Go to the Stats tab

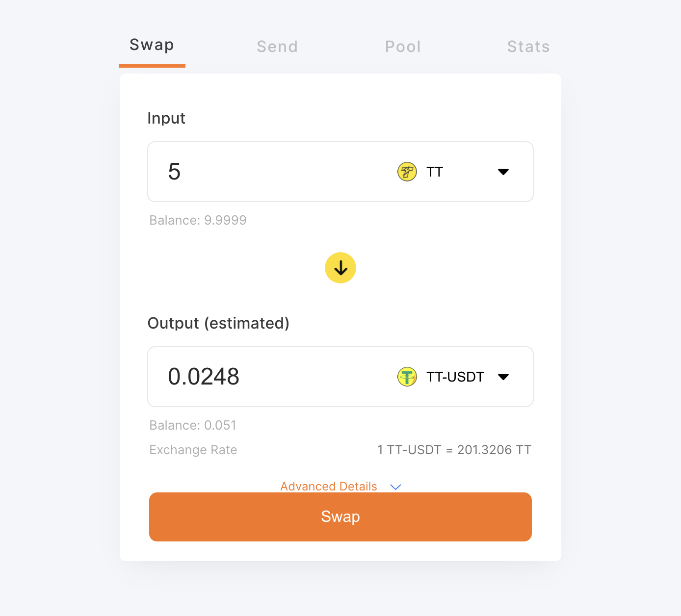click(528, 47)
